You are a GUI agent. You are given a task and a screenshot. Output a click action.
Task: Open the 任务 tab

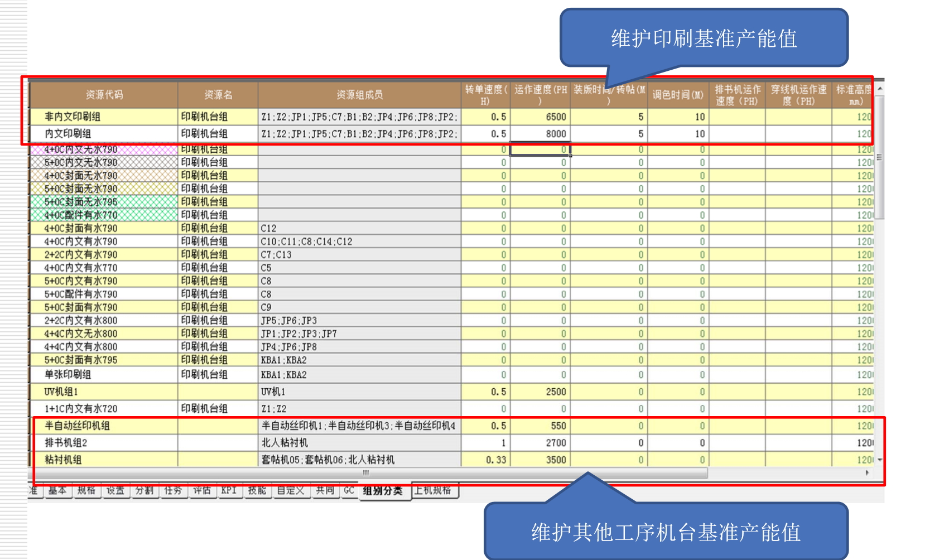click(x=173, y=491)
